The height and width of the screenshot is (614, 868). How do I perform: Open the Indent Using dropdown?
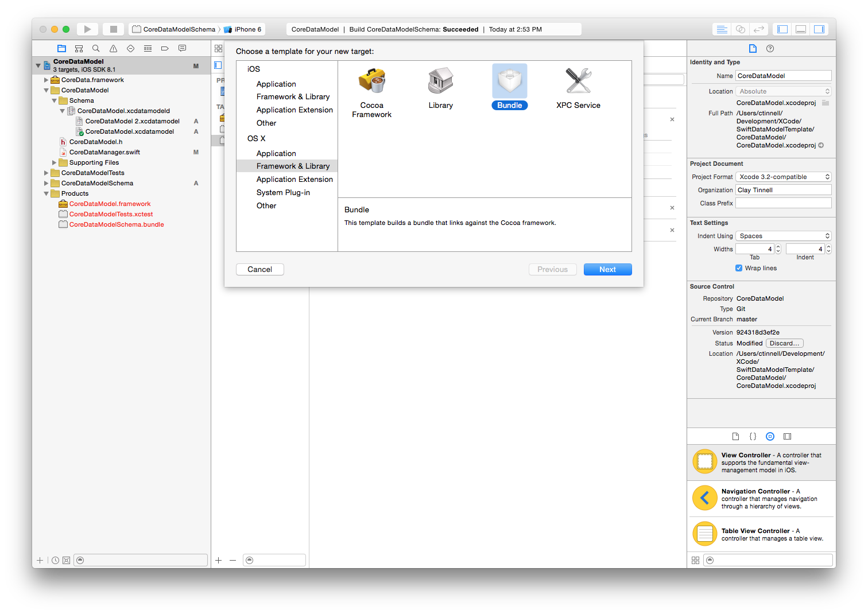tap(784, 236)
